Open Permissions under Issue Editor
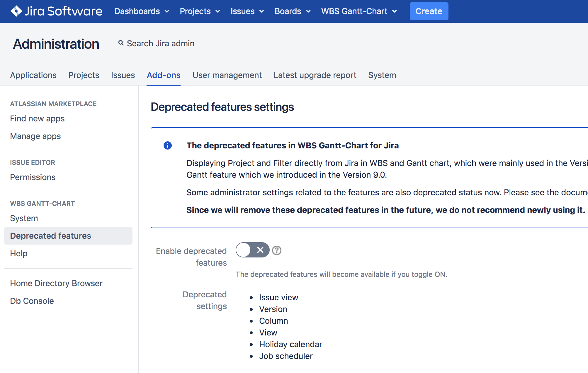The height and width of the screenshot is (373, 588). coord(33,177)
